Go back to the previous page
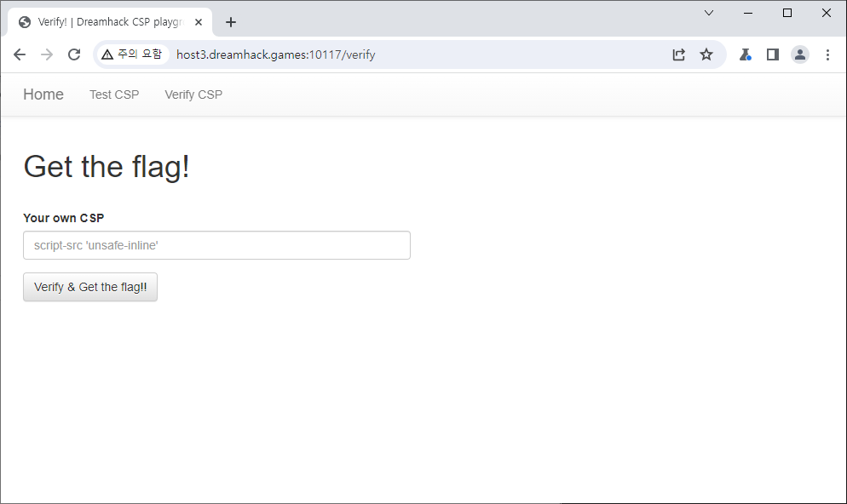This screenshot has height=504, width=847. 20,54
